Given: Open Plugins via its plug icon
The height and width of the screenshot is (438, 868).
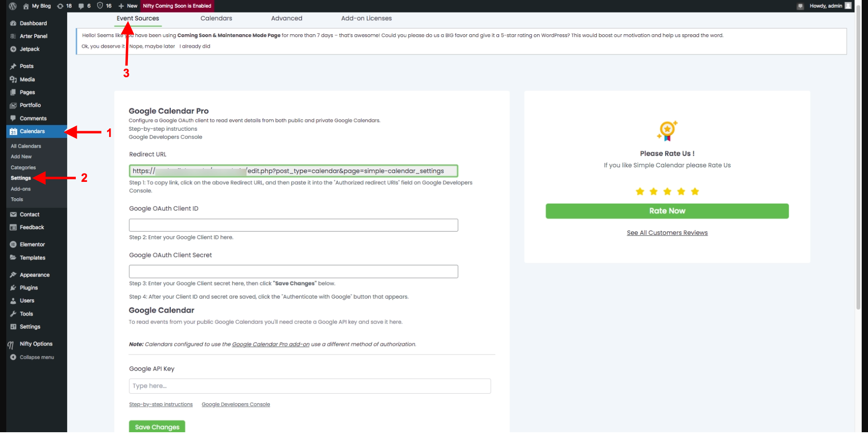Looking at the screenshot, I should click(x=13, y=288).
